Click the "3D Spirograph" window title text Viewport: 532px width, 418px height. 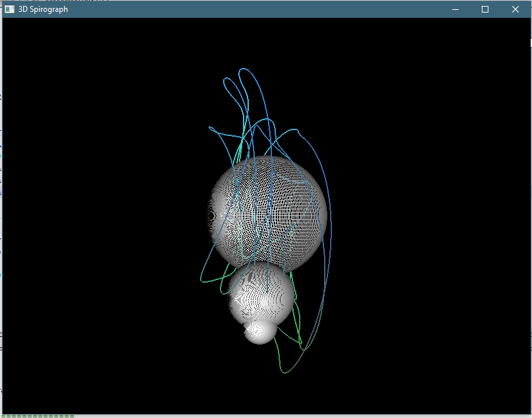pos(43,9)
